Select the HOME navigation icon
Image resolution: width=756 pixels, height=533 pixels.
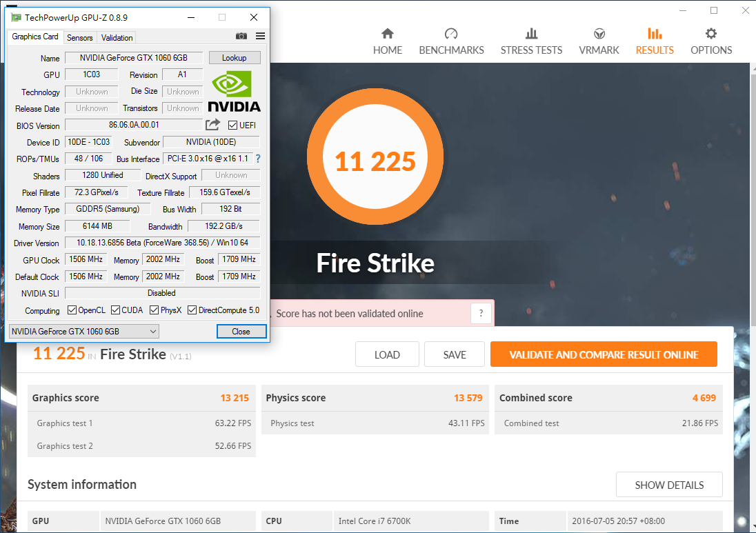pyautogui.click(x=387, y=39)
